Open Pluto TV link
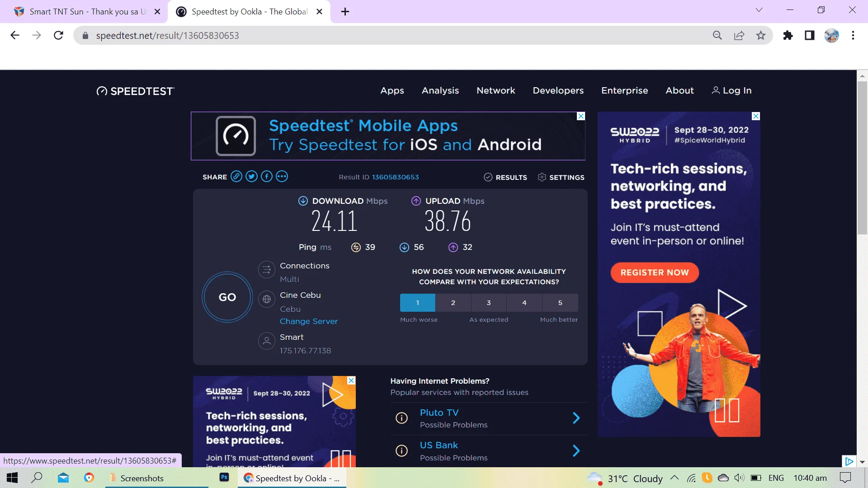The image size is (868, 488). coord(439,413)
